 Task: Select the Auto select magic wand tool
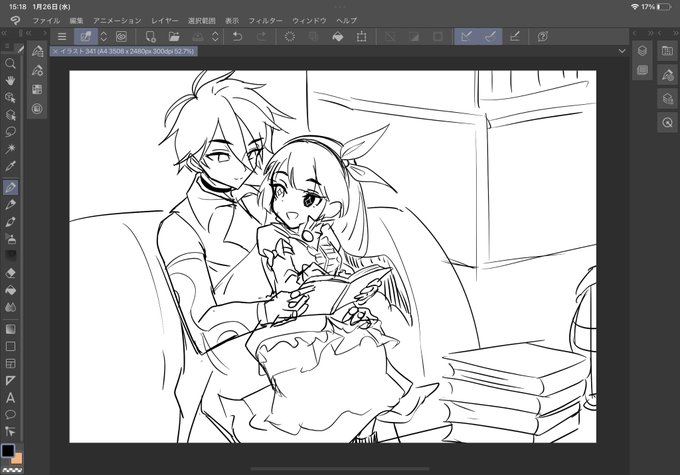coord(10,149)
